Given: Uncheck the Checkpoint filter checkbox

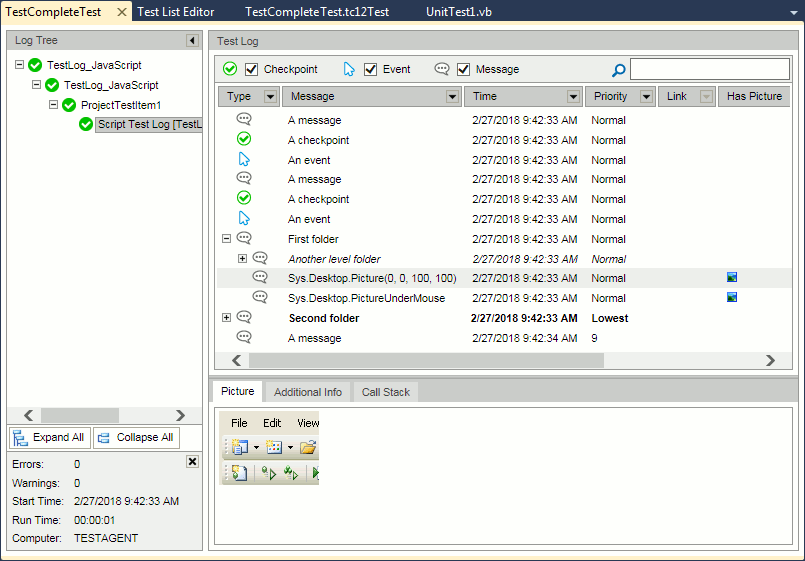Looking at the screenshot, I should click(x=252, y=70).
